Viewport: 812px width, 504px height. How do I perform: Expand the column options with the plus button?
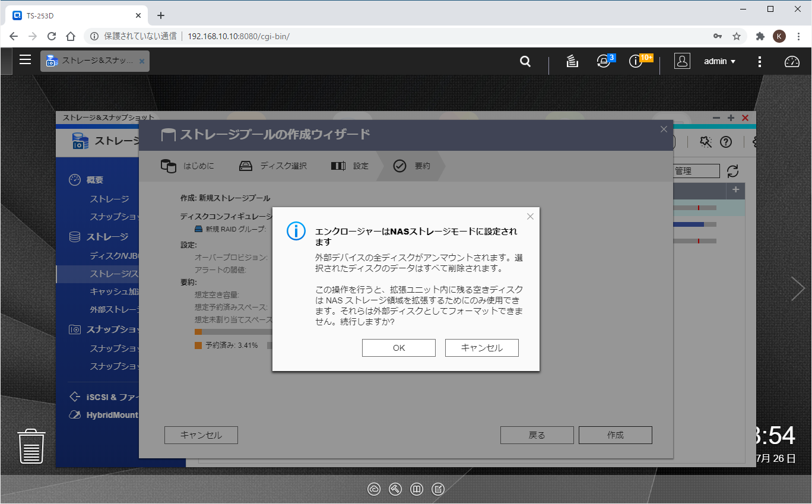click(735, 191)
